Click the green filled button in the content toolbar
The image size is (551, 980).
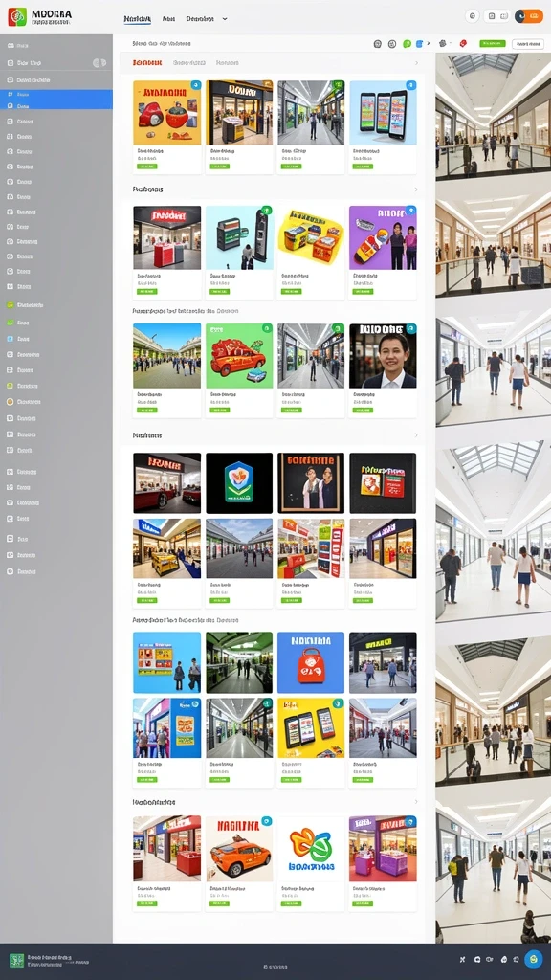pos(493,44)
